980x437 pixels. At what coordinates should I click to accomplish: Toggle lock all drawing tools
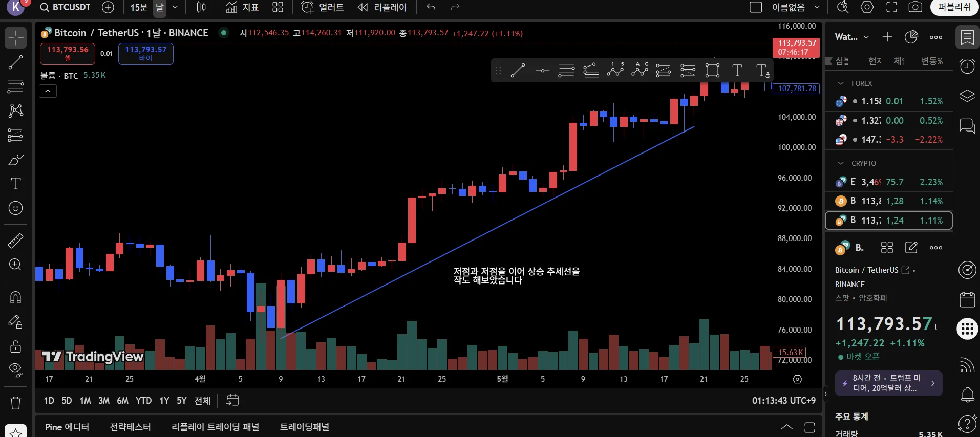tap(16, 346)
